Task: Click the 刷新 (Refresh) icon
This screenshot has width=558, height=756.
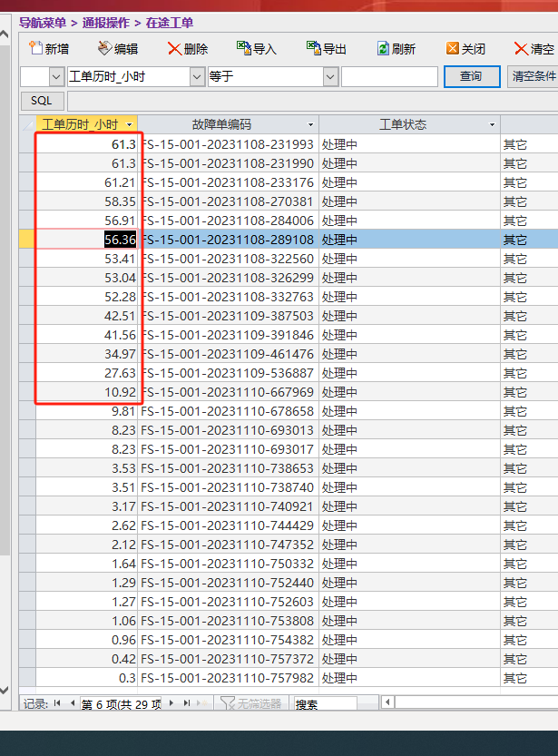Action: point(383,48)
